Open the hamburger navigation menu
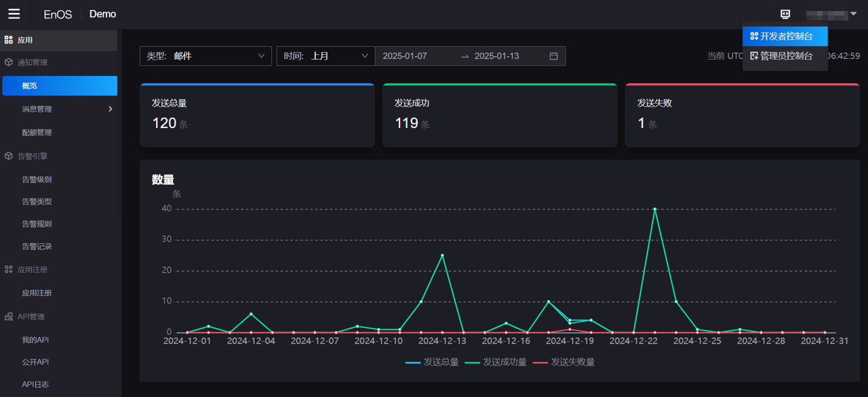Viewport: 868px width, 397px height. point(14,14)
